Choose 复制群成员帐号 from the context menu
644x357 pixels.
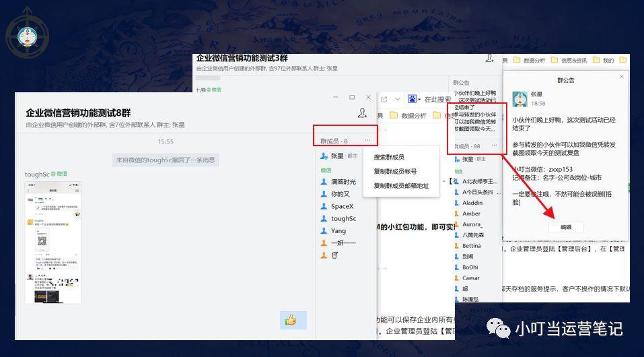(395, 171)
